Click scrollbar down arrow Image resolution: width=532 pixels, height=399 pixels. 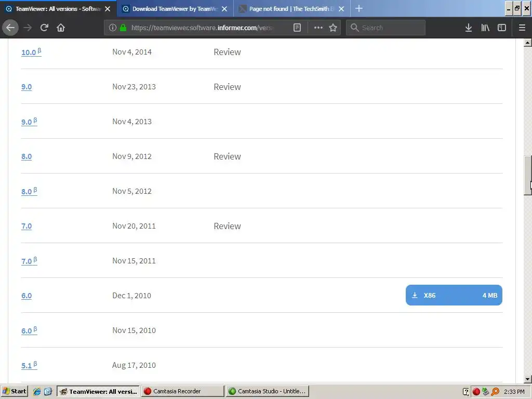click(527, 379)
